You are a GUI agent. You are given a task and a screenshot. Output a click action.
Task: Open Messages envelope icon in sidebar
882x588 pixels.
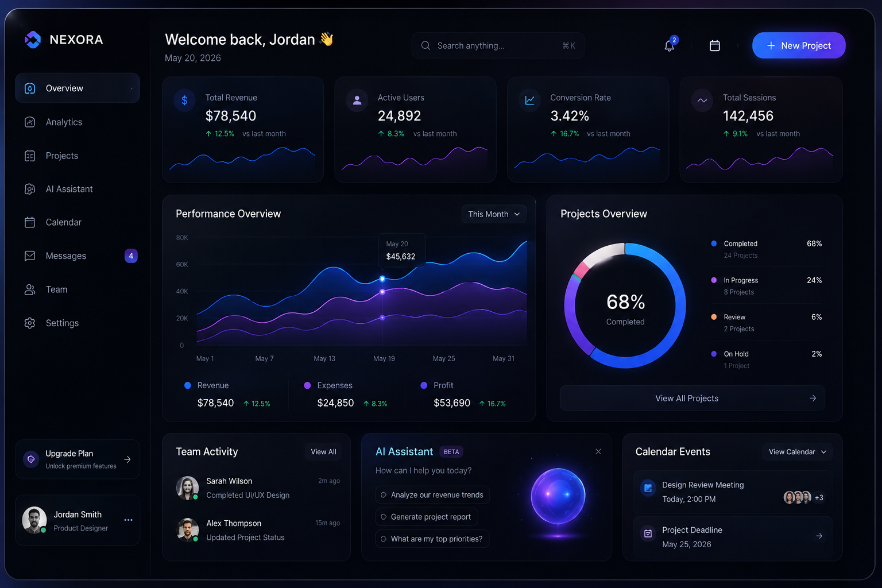click(x=30, y=256)
